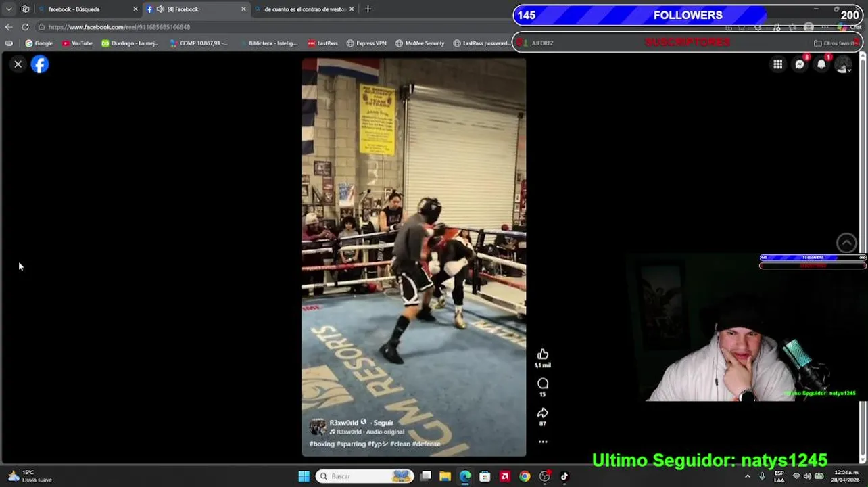Go back with browser arrow
The width and height of the screenshot is (868, 487).
coord(9,27)
